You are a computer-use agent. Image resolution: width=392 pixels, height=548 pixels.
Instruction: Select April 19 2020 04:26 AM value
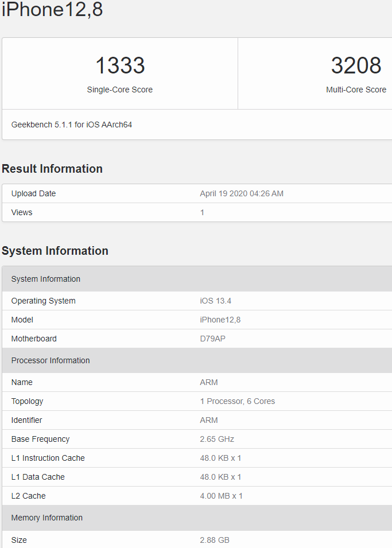coord(242,193)
